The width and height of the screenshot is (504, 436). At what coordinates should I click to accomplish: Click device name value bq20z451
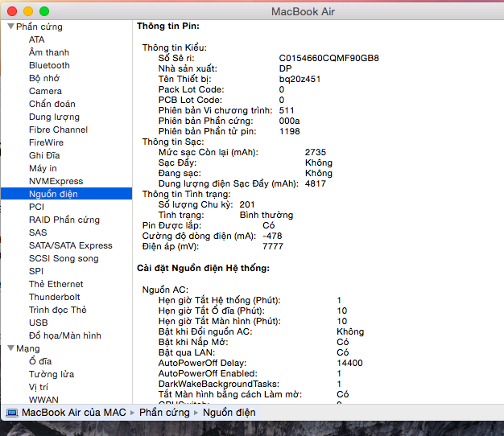(300, 79)
